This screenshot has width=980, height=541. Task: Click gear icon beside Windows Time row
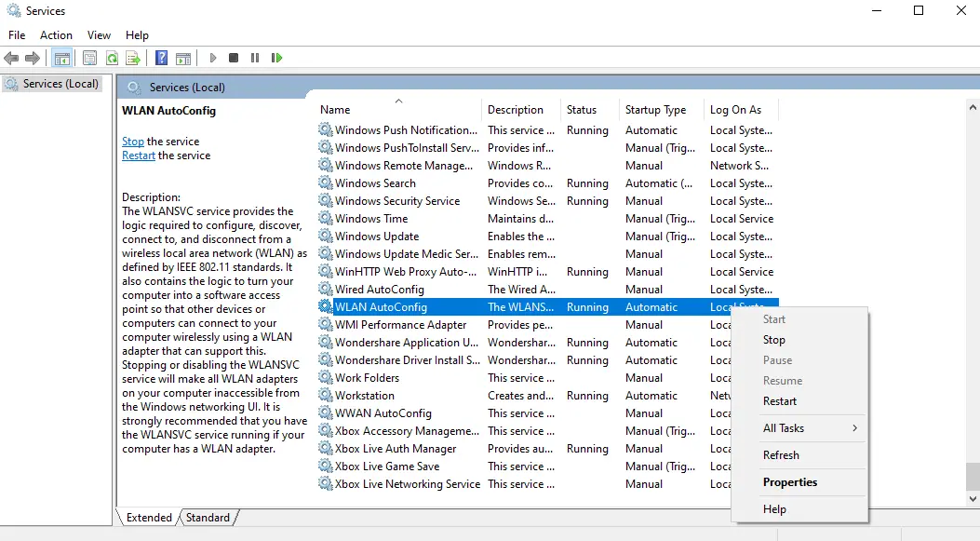[x=325, y=218]
